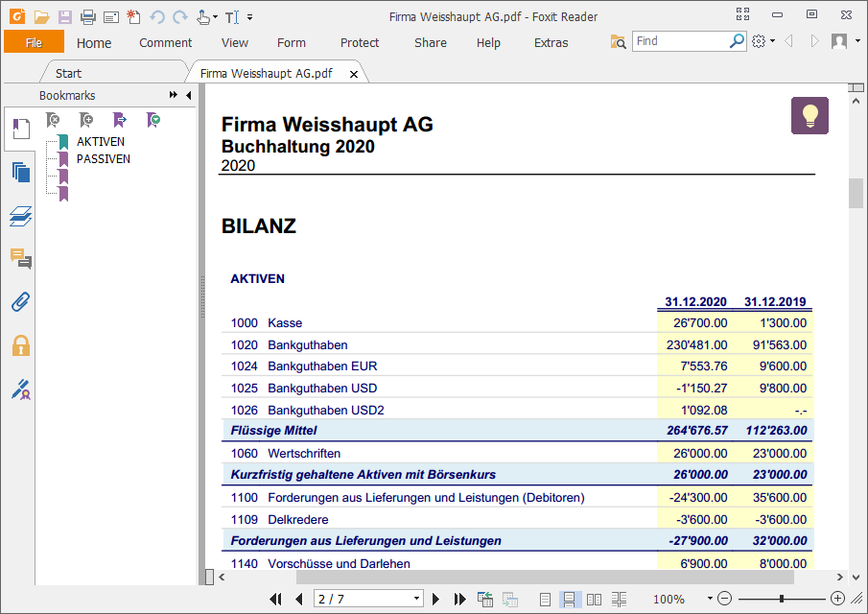
Task: Click the next search result arrow
Action: click(x=814, y=41)
